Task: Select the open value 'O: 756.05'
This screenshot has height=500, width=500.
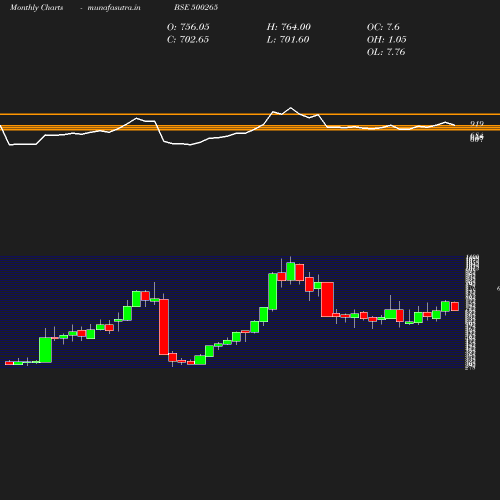Action: [188, 27]
